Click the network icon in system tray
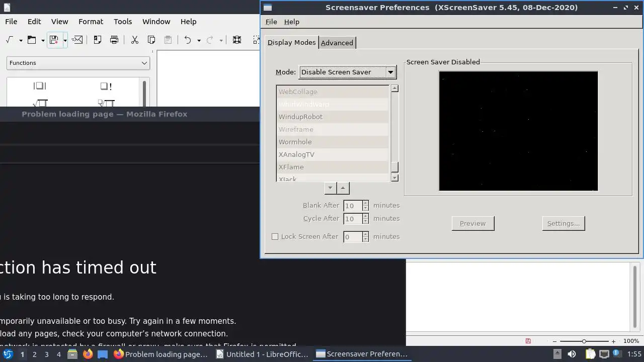 point(604,354)
